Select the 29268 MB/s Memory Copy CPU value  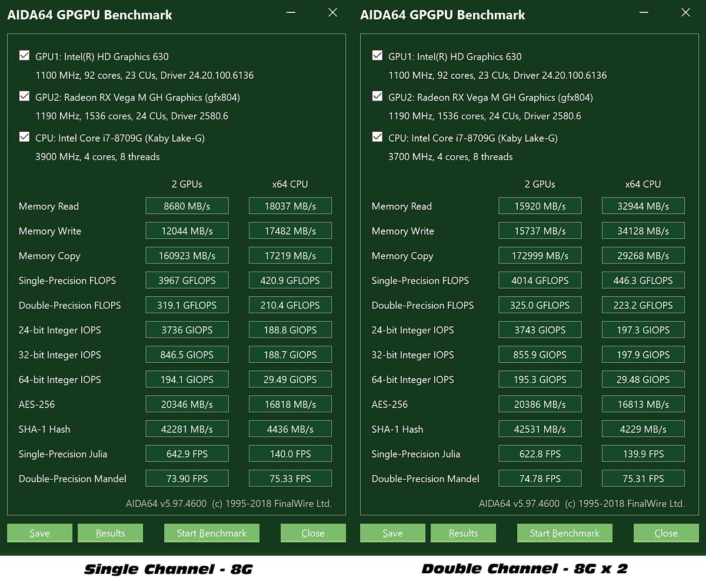pos(643,255)
